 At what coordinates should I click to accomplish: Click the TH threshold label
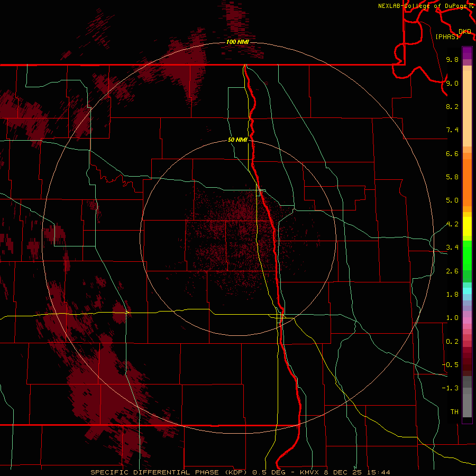point(454,412)
